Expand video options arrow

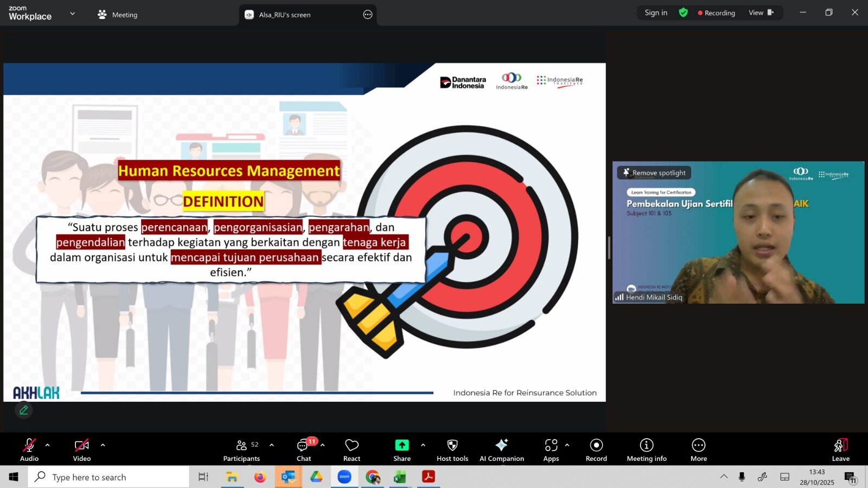click(x=103, y=445)
